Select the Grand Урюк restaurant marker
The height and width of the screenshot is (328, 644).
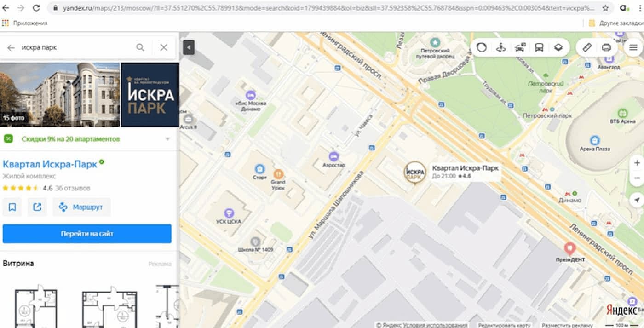coord(278,174)
